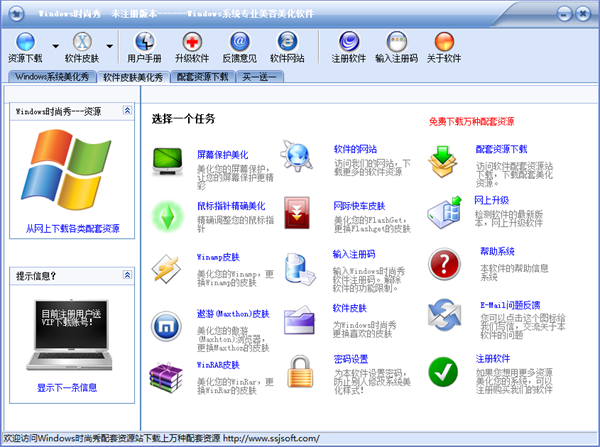
Task: Click the red question mark 帮助系统 icon
Action: 444,264
